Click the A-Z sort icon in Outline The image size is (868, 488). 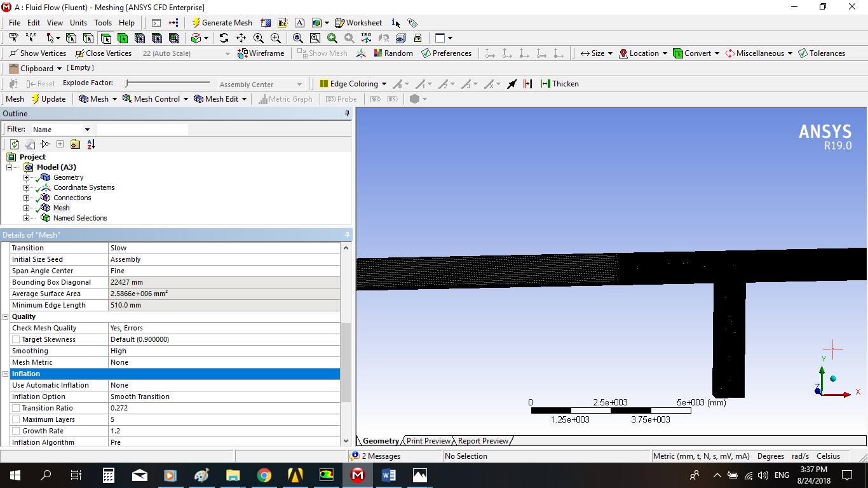tap(91, 144)
